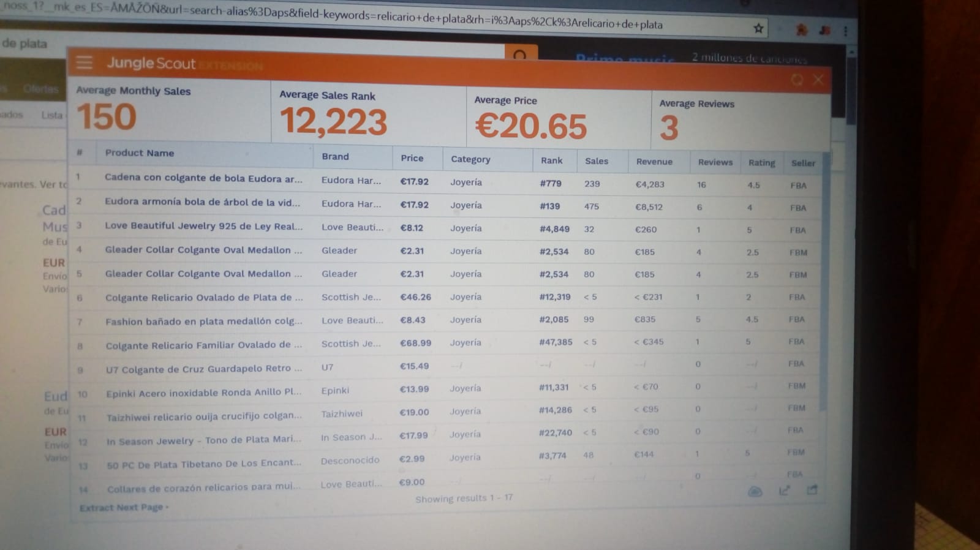Click the page scrollbar up arrow

pos(852,53)
